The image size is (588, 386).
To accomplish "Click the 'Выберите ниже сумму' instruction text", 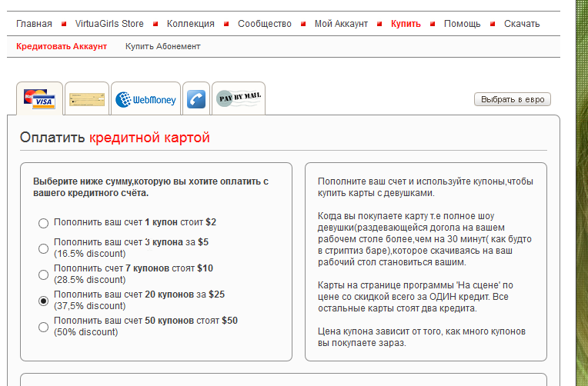I will pyautogui.click(x=151, y=187).
